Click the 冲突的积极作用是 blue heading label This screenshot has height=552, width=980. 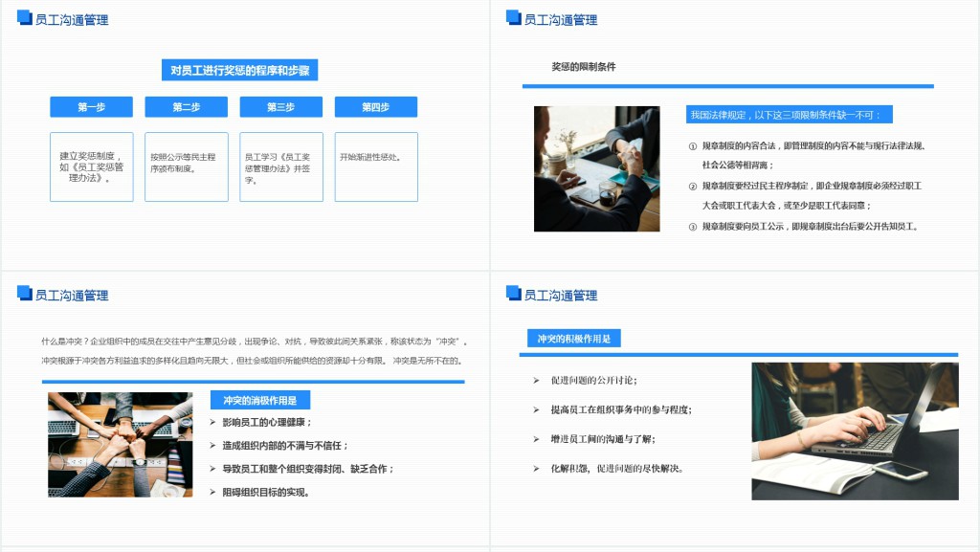tap(574, 339)
